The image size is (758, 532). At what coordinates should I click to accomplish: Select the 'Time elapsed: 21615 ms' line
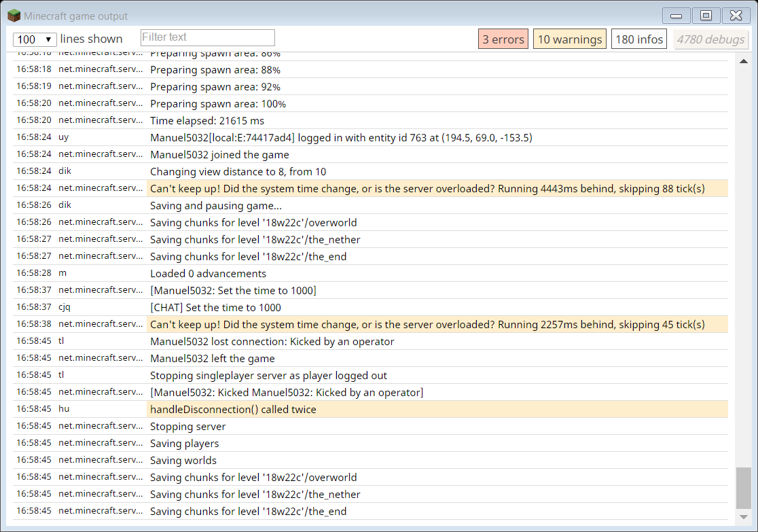[207, 121]
